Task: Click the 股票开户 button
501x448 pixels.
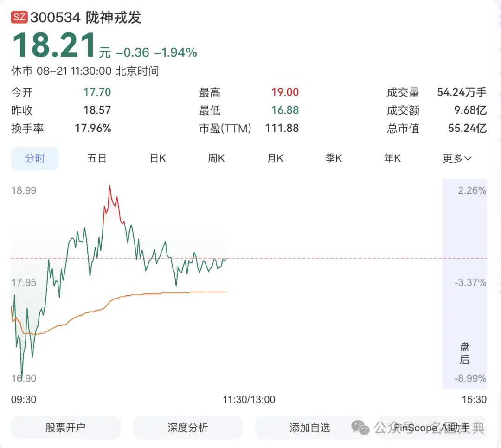Action: (x=65, y=428)
